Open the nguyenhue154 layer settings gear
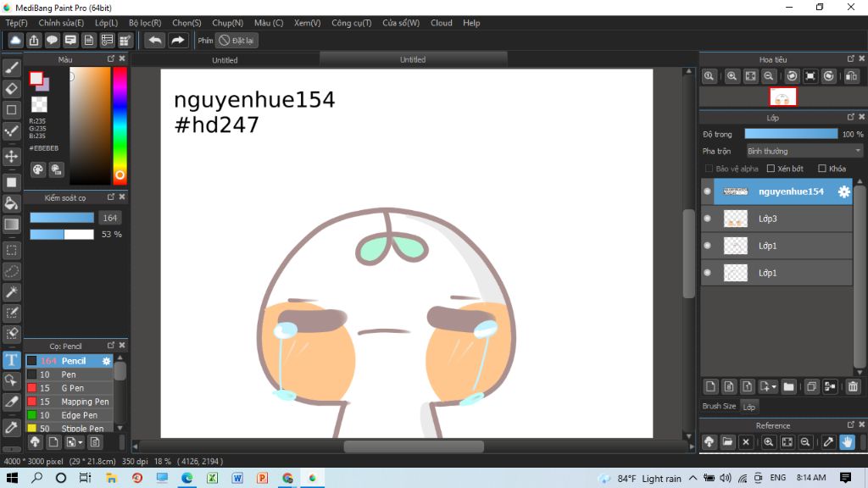 coord(843,191)
